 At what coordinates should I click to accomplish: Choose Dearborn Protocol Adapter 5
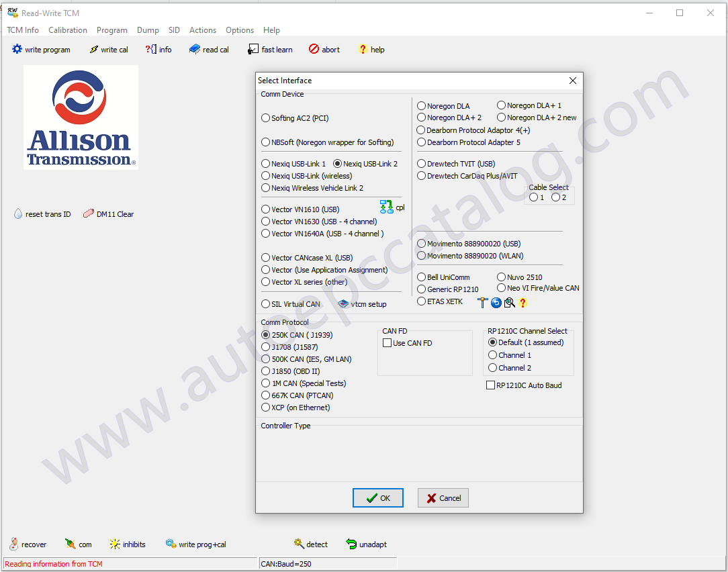pos(422,142)
